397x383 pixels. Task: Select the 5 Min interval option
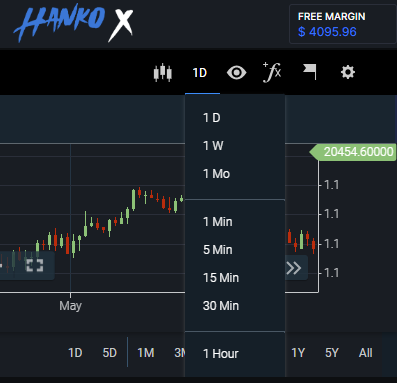pyautogui.click(x=235, y=250)
